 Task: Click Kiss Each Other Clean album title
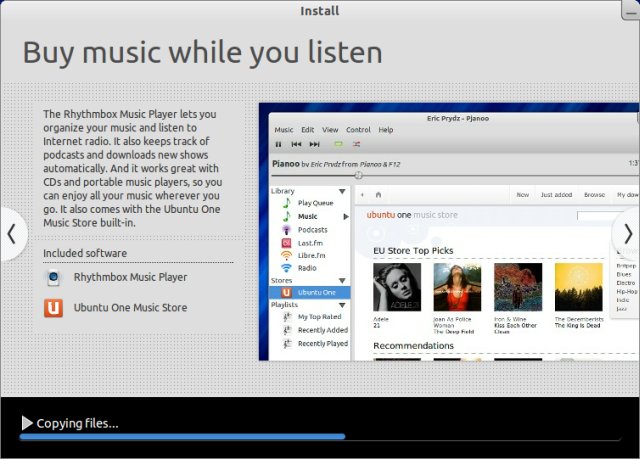pos(515,328)
